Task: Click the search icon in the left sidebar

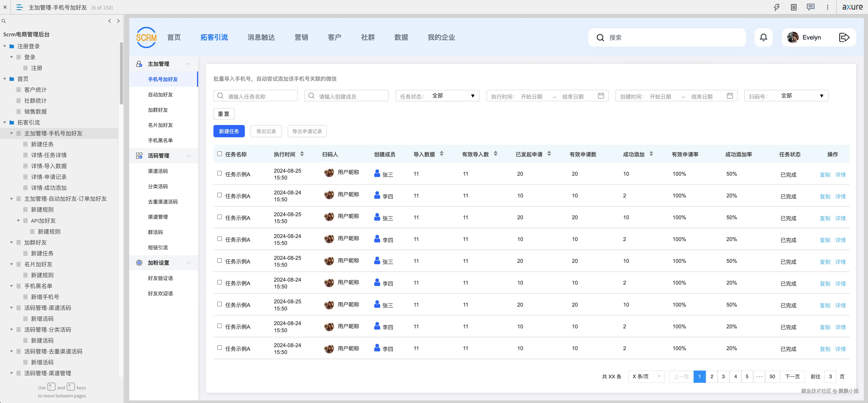Action: pyautogui.click(x=4, y=21)
